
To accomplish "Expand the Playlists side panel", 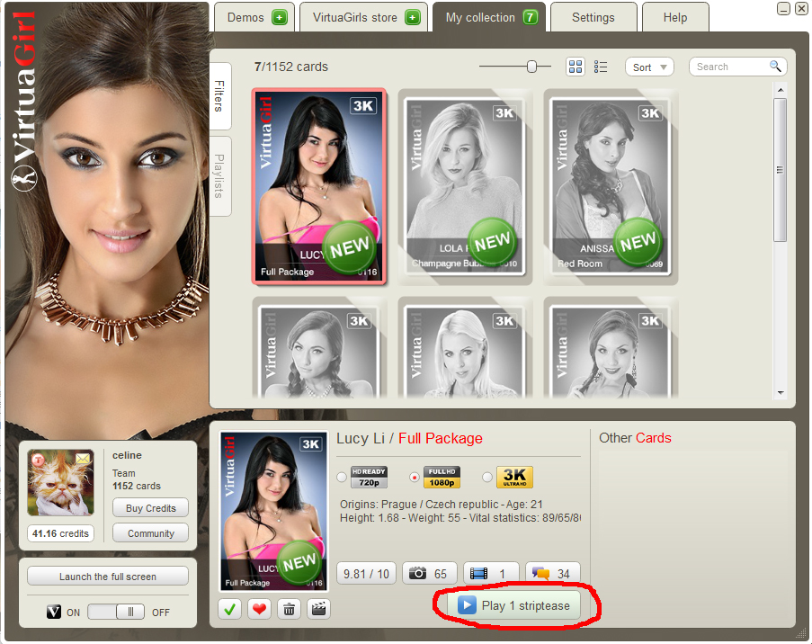I will [219, 176].
